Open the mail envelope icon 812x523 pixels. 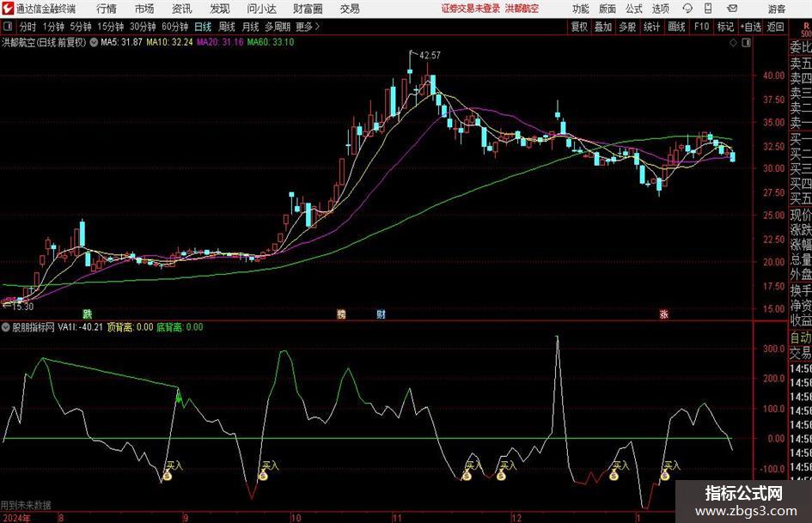[x=732, y=9]
